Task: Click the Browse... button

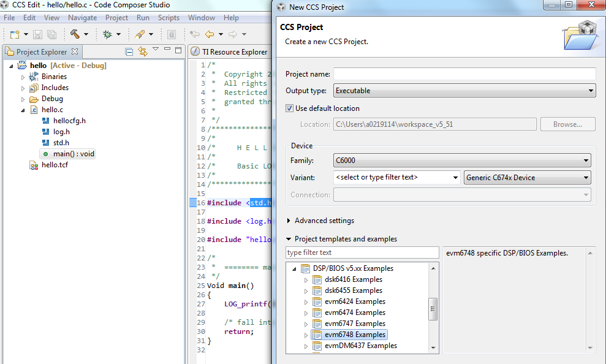Action: [x=567, y=124]
